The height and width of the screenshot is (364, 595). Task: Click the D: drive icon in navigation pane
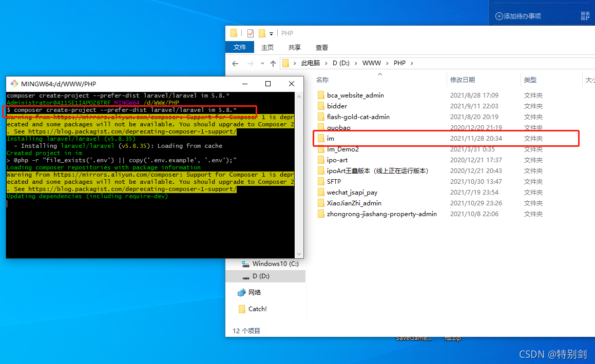(x=245, y=276)
